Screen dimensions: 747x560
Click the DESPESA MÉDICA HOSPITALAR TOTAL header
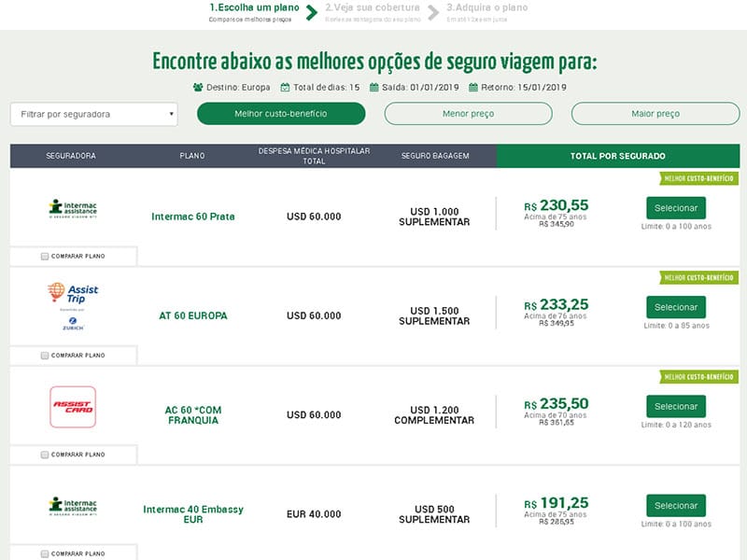pos(314,156)
